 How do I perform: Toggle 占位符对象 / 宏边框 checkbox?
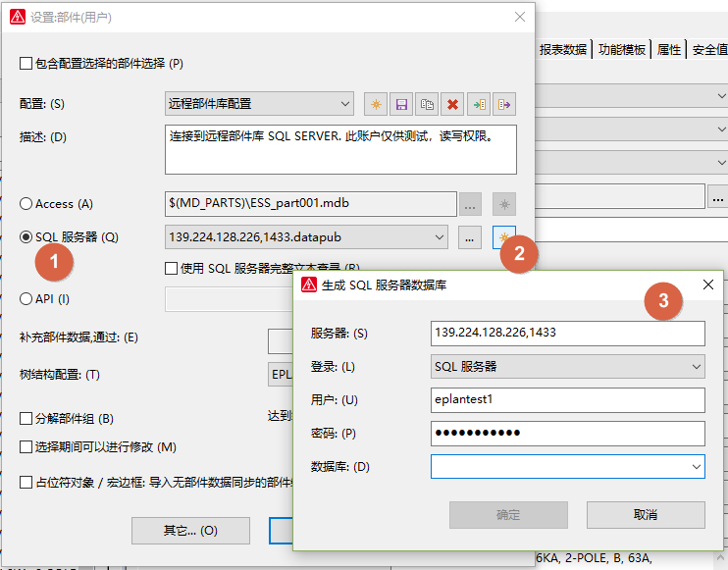coord(26,483)
